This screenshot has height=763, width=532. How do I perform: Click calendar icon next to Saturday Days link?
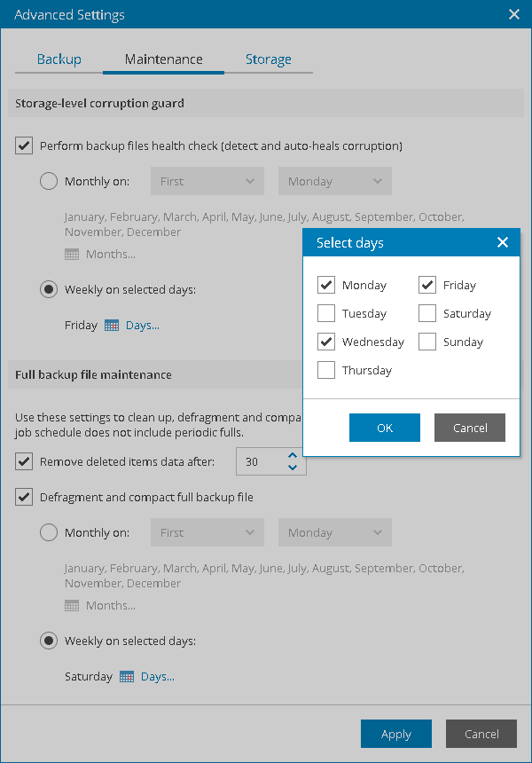[127, 677]
